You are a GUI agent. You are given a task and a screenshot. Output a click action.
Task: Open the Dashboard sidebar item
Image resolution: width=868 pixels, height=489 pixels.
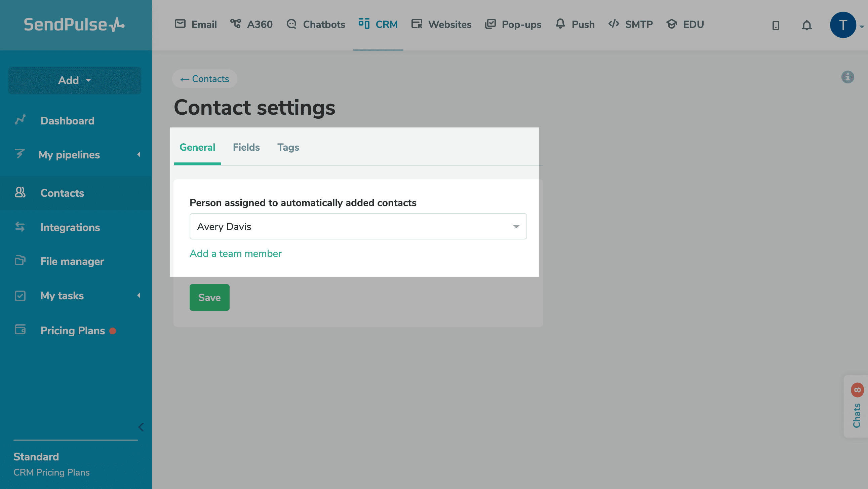(67, 121)
